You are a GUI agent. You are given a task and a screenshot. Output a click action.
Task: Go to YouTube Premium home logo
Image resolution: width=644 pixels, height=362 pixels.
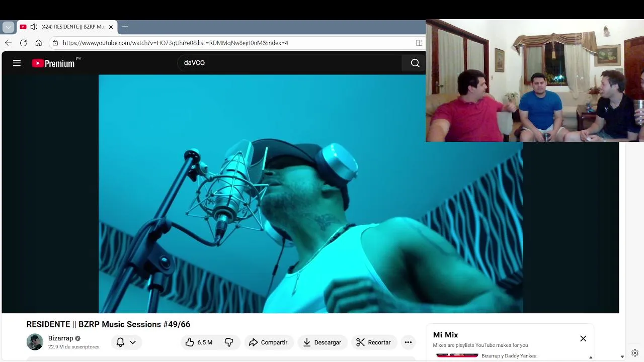pyautogui.click(x=53, y=63)
